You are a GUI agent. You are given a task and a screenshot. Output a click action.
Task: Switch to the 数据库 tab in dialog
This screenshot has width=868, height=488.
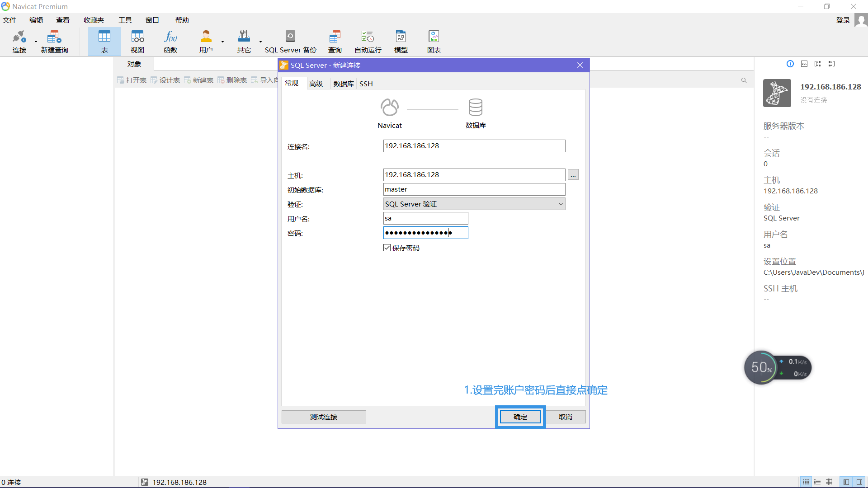pos(344,84)
